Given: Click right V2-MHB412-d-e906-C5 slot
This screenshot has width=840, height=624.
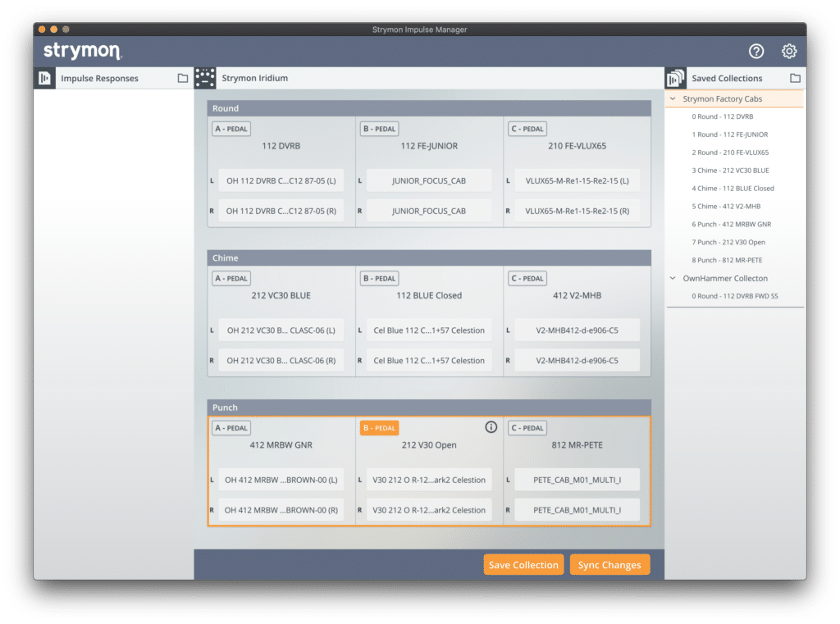Looking at the screenshot, I should (x=577, y=361).
